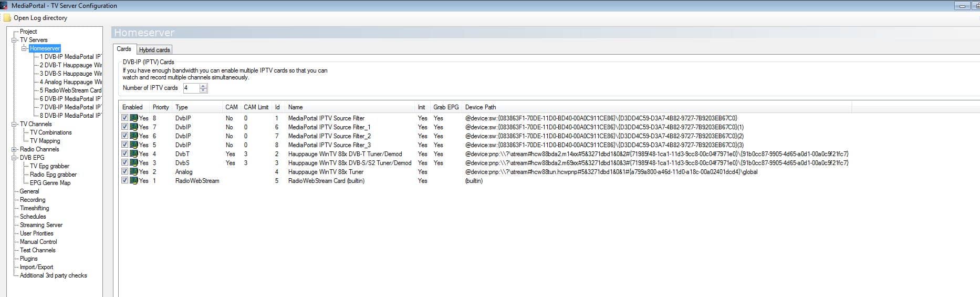Disable the RadioWebStream Card checkbox
Screen dimensions: 980x297
(x=125, y=180)
